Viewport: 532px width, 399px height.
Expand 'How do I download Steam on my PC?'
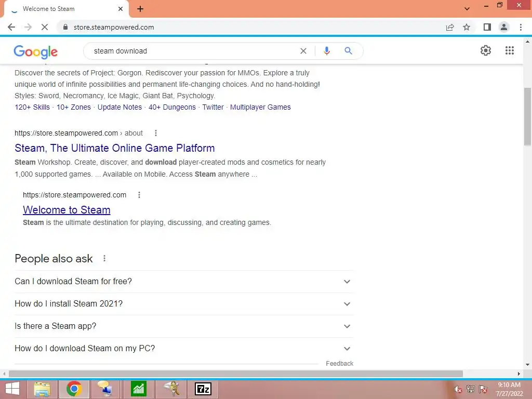pos(184,349)
